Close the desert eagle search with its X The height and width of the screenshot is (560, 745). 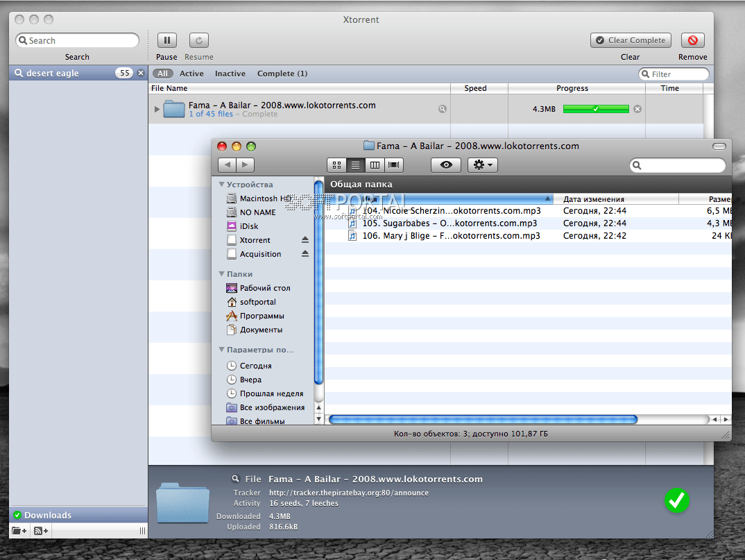pos(141,73)
